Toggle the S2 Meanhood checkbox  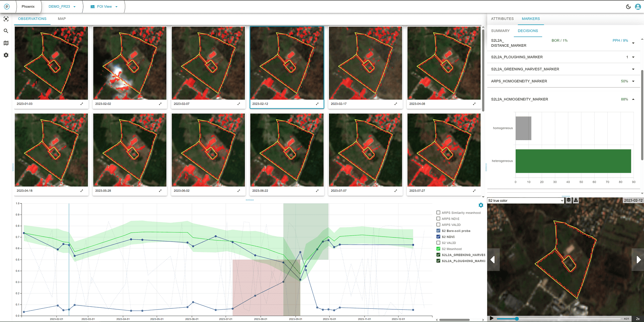(439, 249)
